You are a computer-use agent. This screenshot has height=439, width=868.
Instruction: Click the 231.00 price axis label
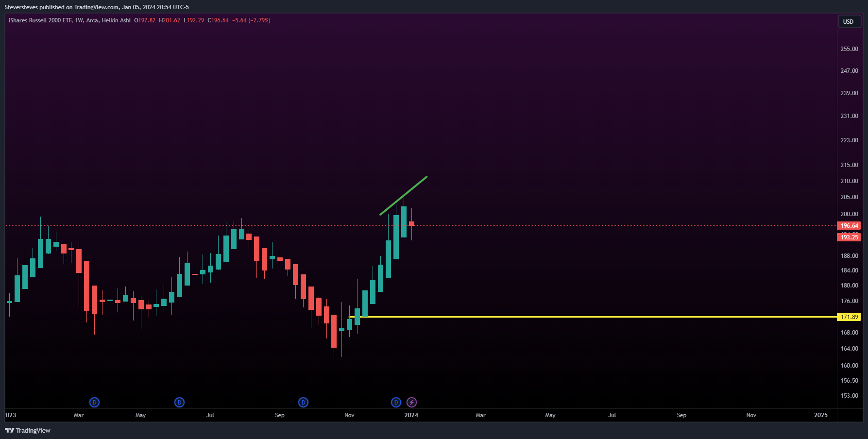(849, 116)
